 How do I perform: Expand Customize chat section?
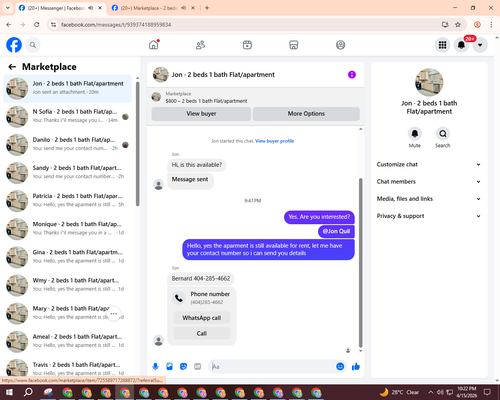[429, 164]
